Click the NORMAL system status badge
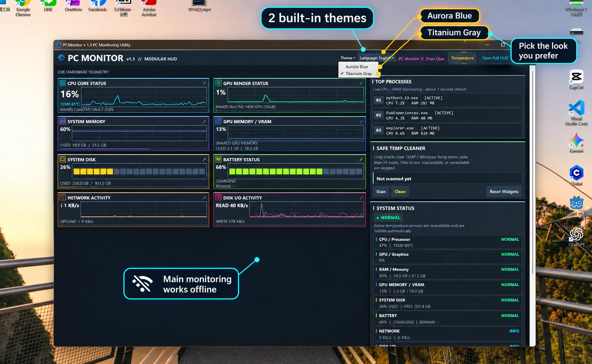 point(388,218)
